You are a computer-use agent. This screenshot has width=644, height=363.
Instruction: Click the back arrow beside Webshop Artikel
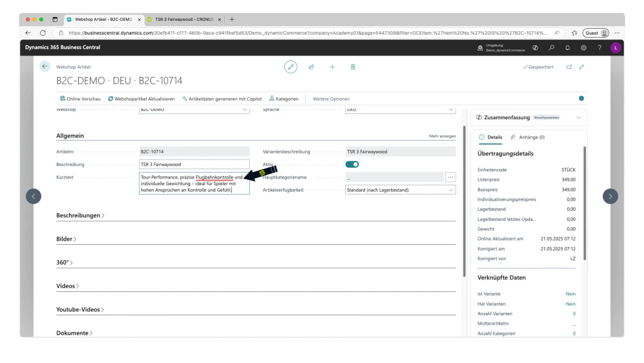point(45,66)
